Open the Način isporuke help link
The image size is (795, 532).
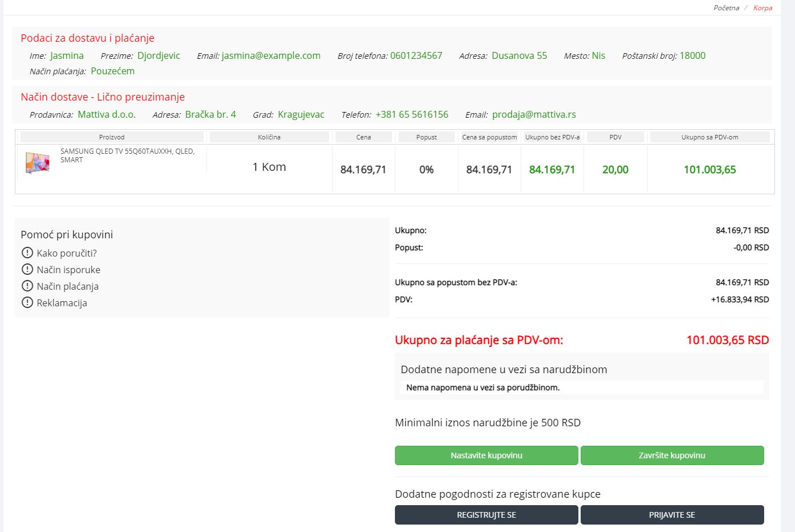[69, 270]
